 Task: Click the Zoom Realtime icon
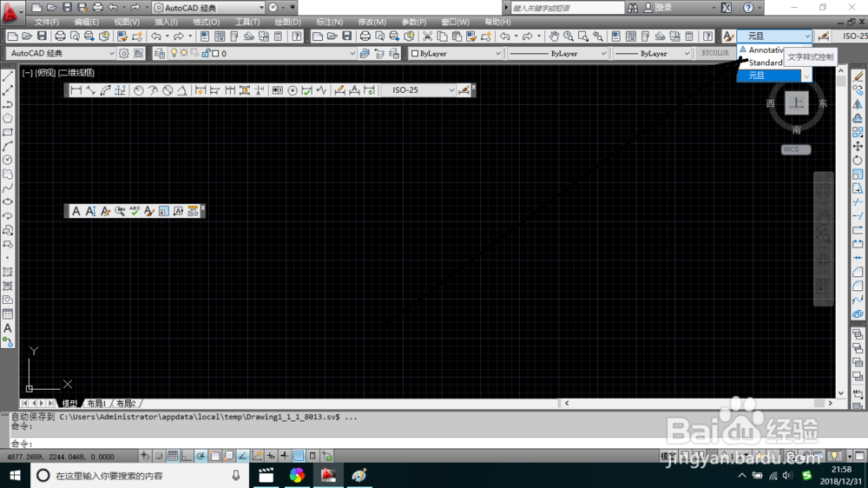tap(569, 36)
